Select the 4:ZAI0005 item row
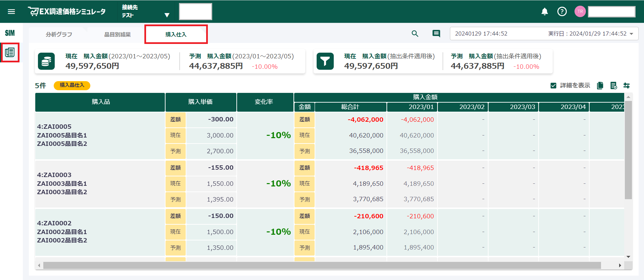 pyautogui.click(x=100, y=135)
